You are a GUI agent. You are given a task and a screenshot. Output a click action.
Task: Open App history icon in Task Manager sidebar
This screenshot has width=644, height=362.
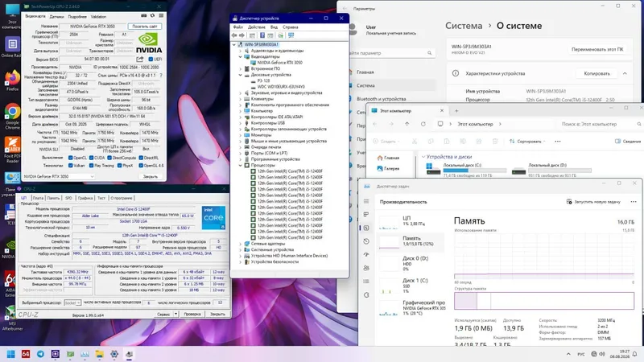[x=366, y=241]
